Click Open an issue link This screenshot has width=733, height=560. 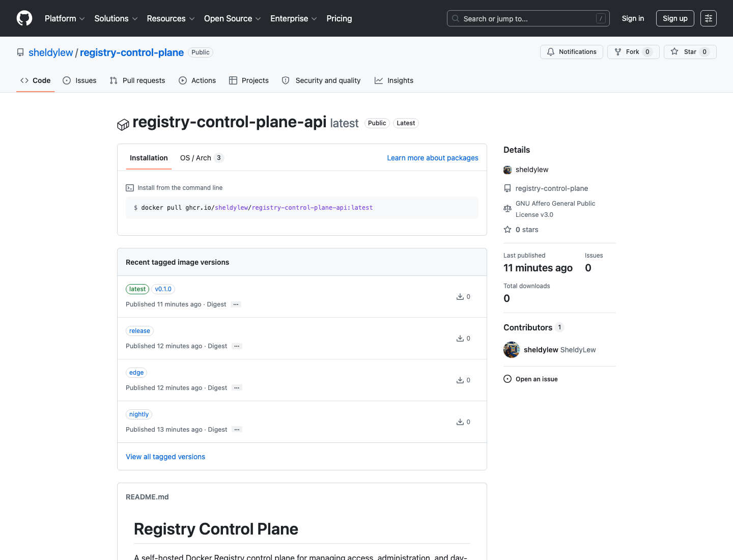(x=537, y=379)
